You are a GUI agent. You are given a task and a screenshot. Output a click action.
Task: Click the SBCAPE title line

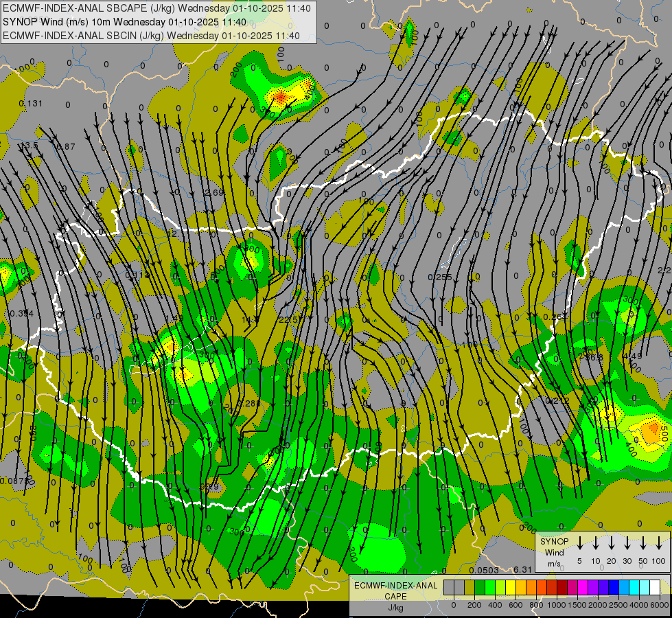click(x=157, y=8)
